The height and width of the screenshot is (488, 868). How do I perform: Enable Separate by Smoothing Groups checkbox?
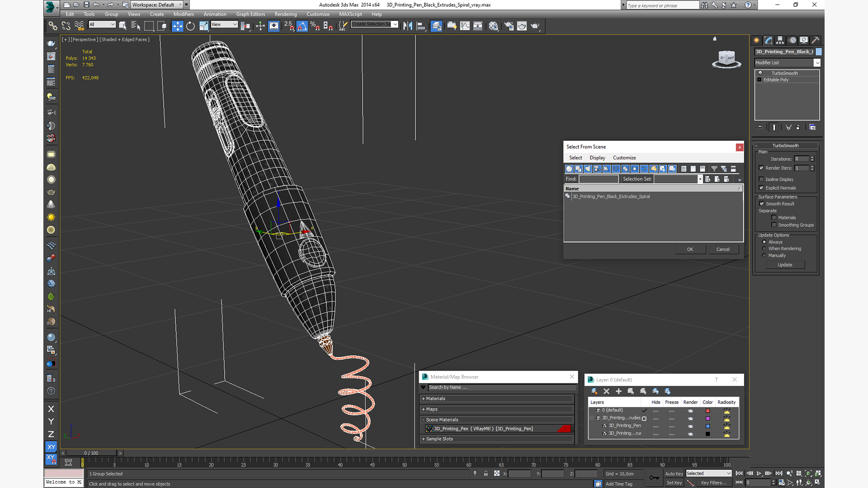pyautogui.click(x=774, y=225)
